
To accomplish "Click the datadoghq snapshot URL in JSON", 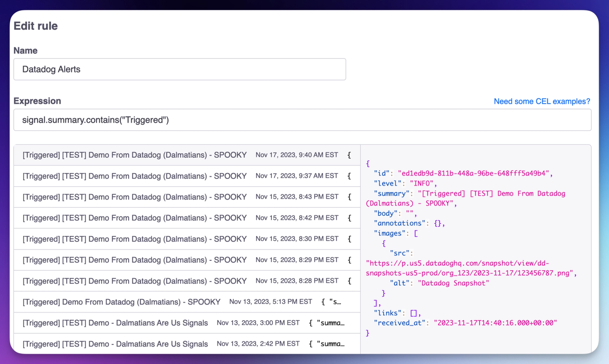I will coord(469,268).
